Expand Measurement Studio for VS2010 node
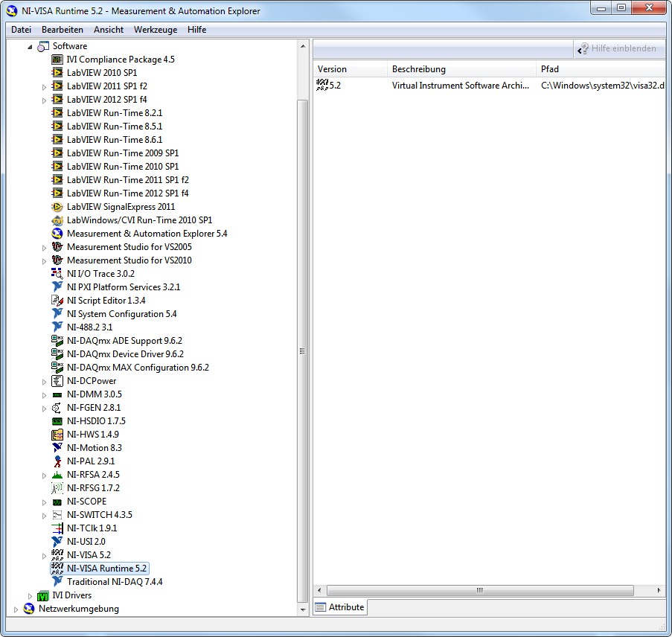 tap(44, 261)
